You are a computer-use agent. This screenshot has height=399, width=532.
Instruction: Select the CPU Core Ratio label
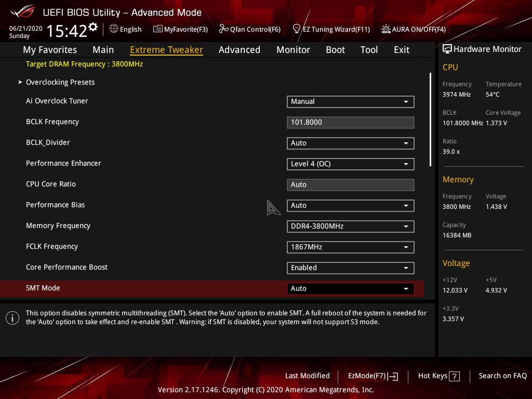[x=51, y=184]
